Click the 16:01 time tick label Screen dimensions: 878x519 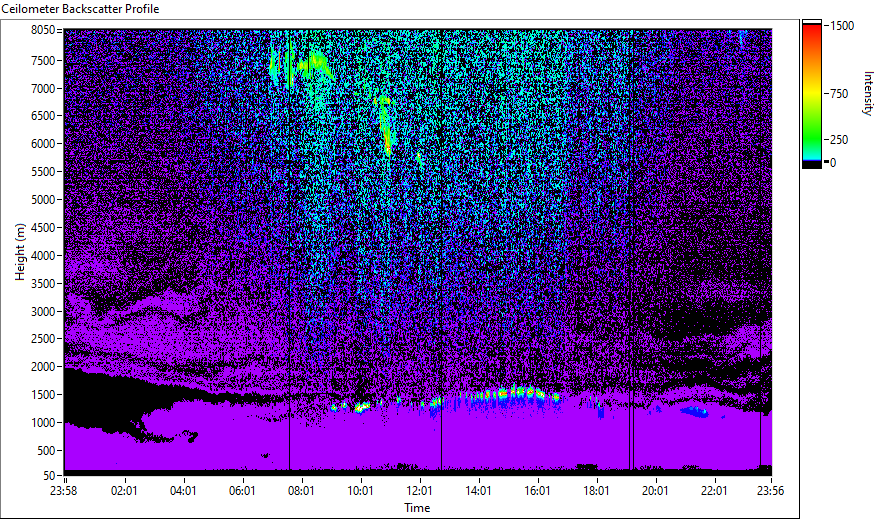tap(537, 491)
